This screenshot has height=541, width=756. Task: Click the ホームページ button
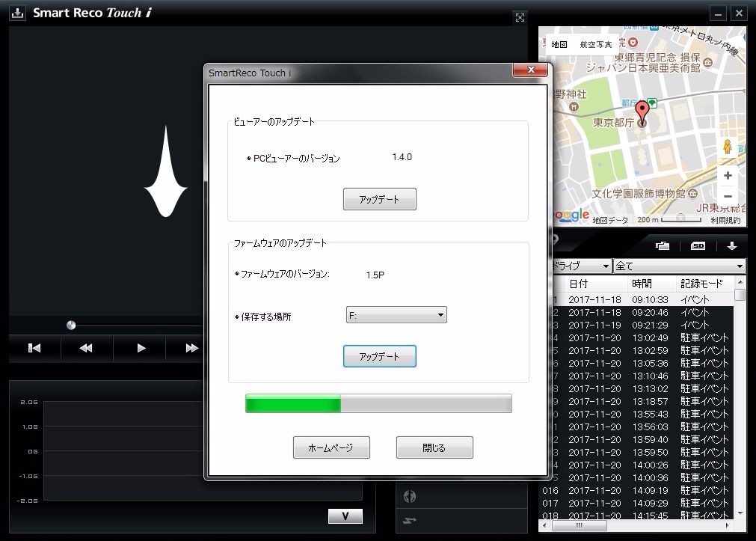click(x=332, y=447)
